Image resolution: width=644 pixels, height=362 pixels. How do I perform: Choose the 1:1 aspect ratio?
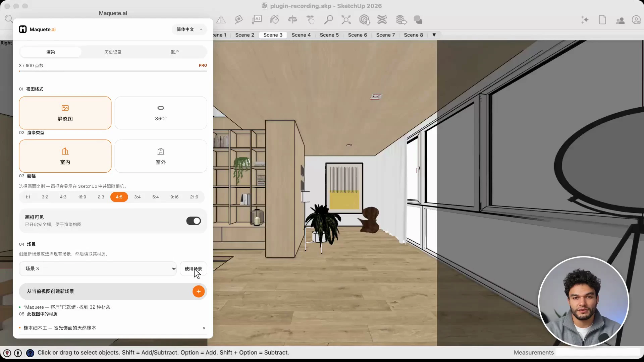(28, 197)
